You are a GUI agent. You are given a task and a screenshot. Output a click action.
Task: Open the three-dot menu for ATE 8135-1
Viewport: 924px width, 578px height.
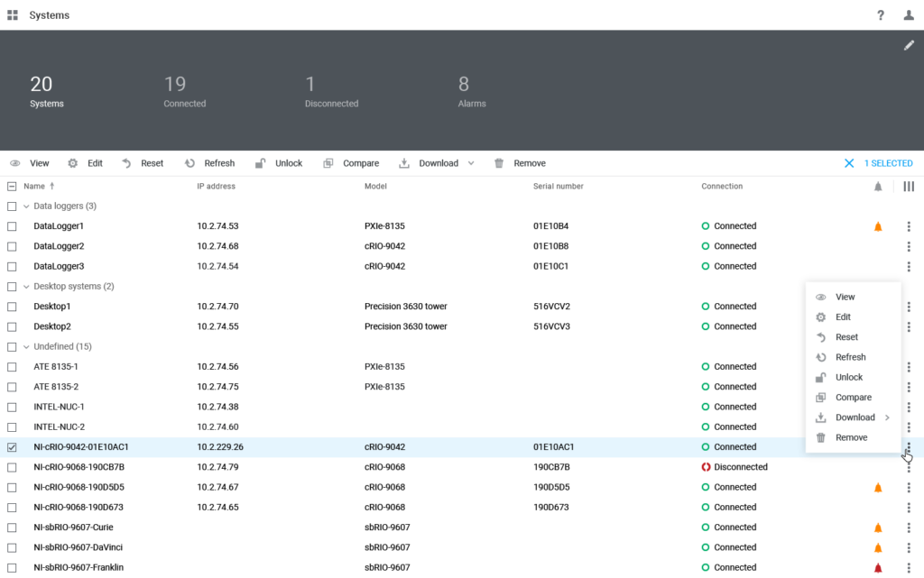[909, 367]
